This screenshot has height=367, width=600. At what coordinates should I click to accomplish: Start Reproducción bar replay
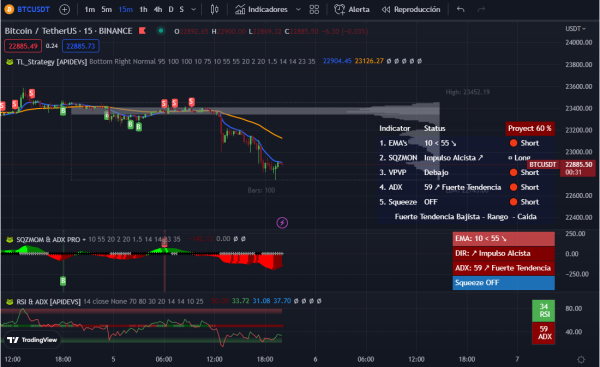click(x=411, y=10)
